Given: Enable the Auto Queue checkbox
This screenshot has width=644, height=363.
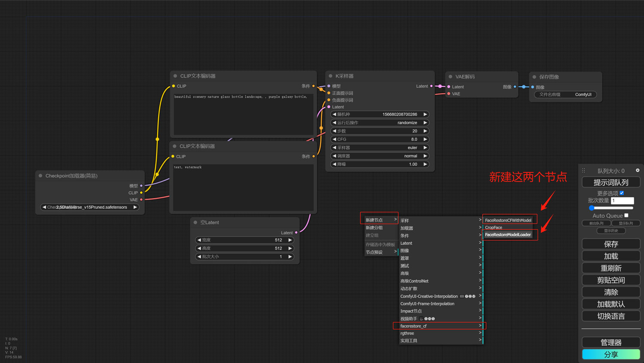Looking at the screenshot, I should click(626, 215).
